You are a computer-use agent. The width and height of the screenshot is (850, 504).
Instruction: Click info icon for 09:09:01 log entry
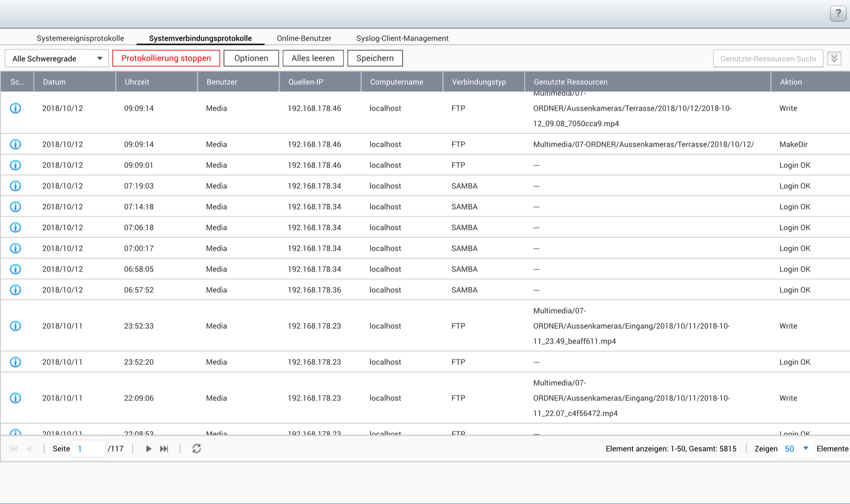15,165
